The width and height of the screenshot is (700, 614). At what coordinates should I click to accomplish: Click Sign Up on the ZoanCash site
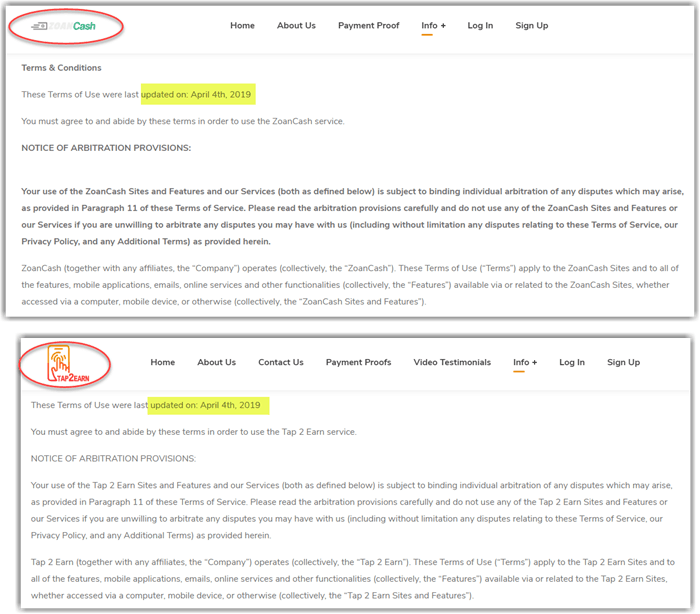(532, 25)
